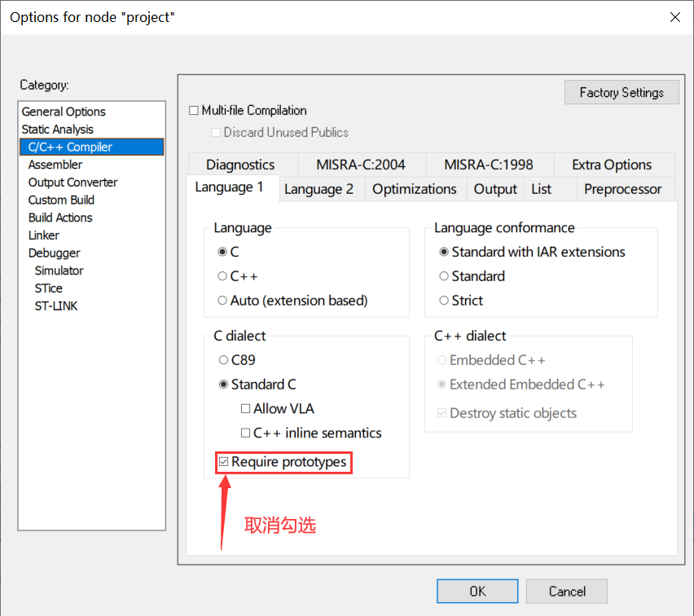Open the Diagnostics tab

(x=242, y=164)
